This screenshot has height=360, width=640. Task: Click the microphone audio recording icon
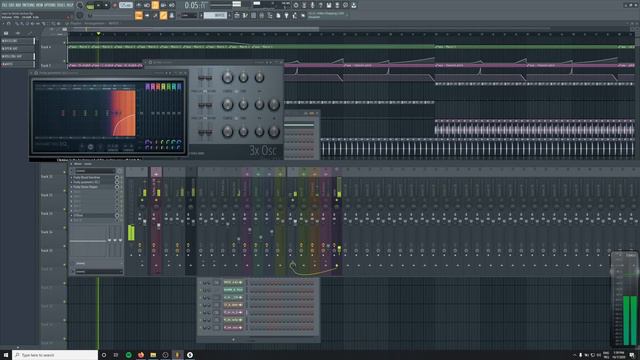point(313,5)
